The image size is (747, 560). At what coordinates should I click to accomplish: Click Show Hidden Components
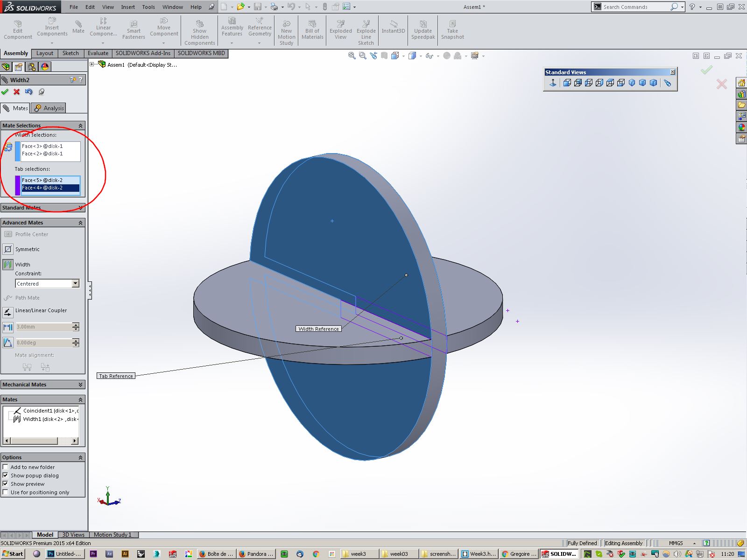click(200, 33)
